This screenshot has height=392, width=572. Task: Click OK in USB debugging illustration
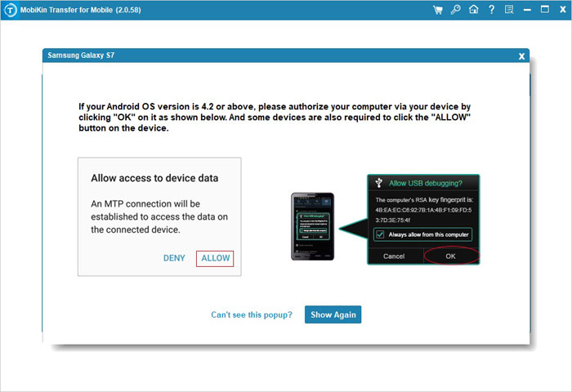pos(450,256)
